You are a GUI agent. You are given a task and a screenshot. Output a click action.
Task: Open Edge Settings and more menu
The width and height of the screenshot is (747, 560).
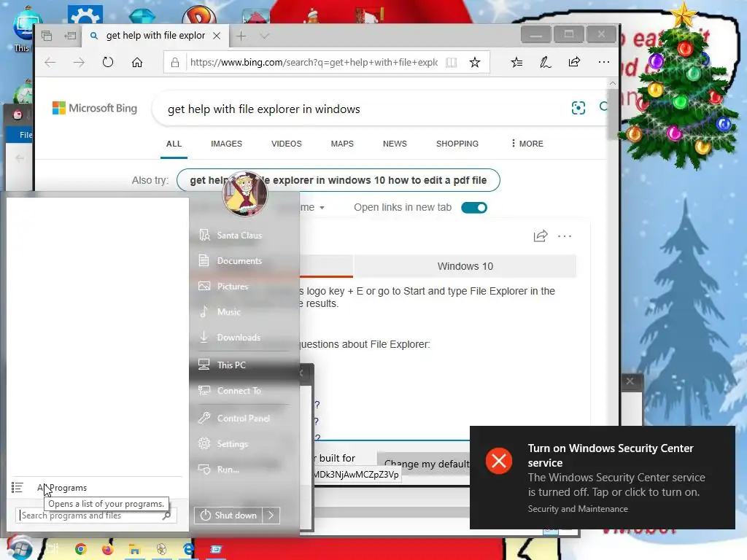(603, 62)
